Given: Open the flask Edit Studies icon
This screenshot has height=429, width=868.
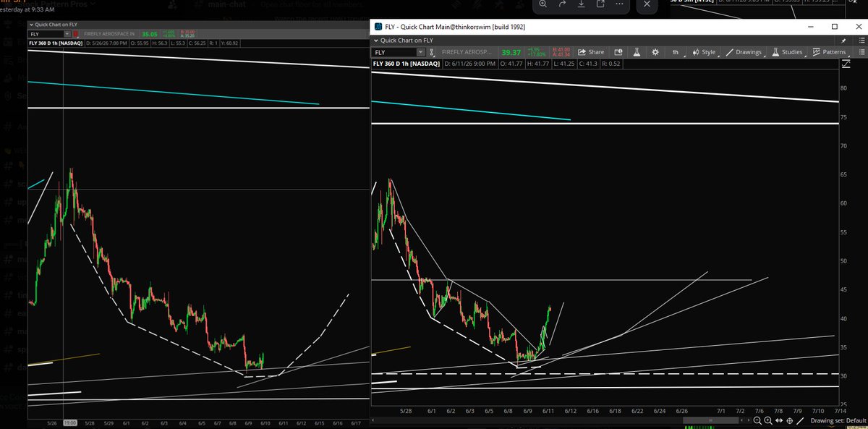Looking at the screenshot, I should coord(637,51).
